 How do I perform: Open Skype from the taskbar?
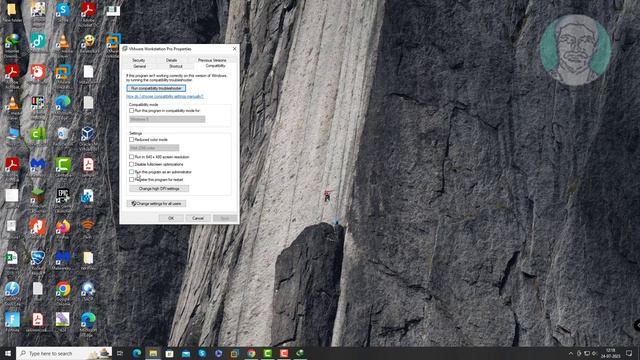[202, 353]
